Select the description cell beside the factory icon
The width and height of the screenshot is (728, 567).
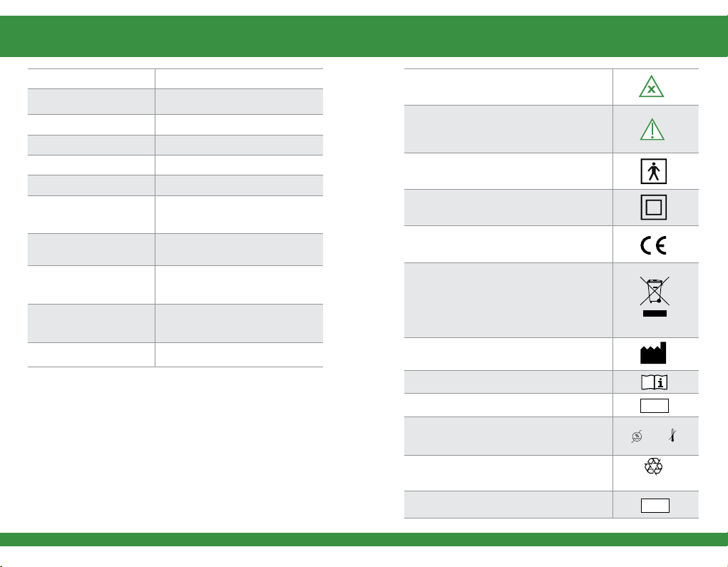pos(508,354)
